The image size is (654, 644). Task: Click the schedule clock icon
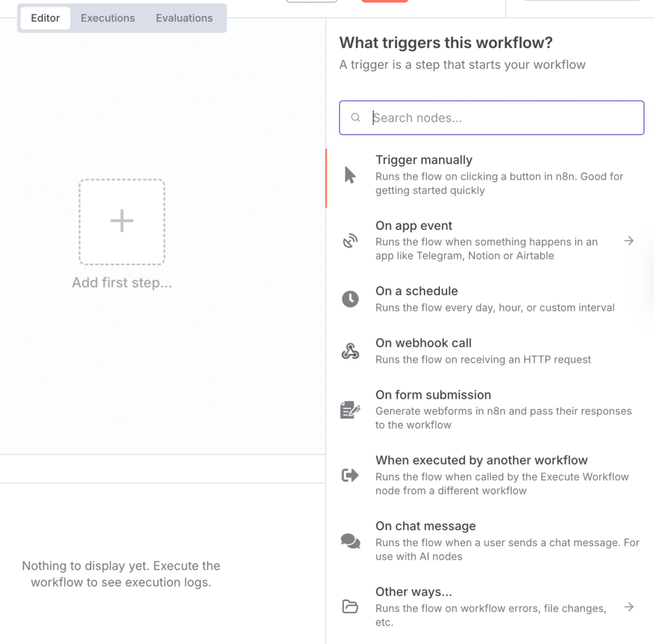[x=350, y=298]
